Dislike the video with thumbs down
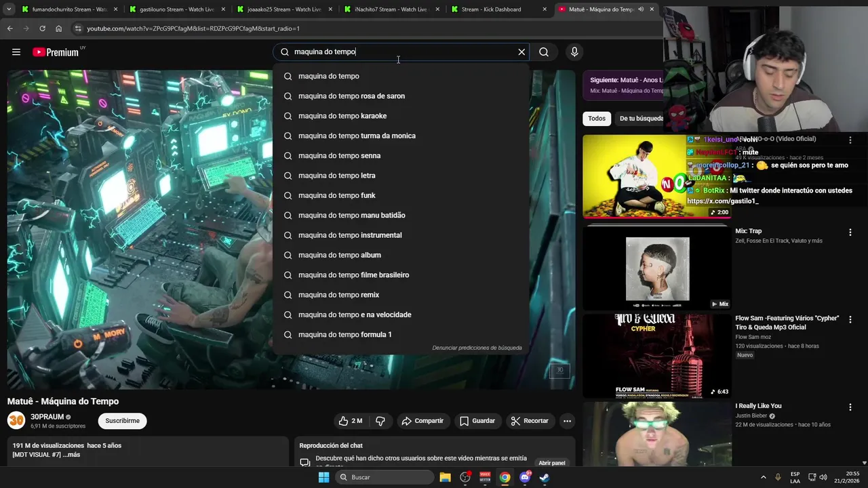This screenshot has width=868, height=488. click(380, 421)
